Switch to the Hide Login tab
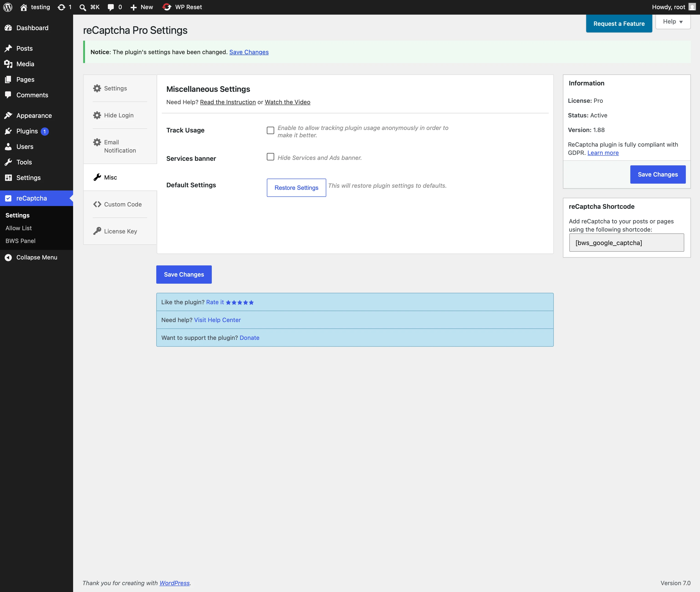 tap(120, 115)
